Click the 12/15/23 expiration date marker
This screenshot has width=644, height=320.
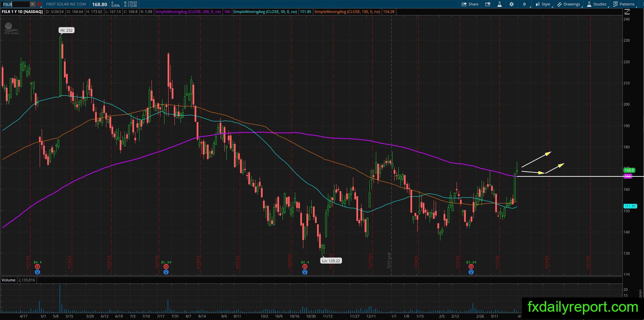pos(370,261)
